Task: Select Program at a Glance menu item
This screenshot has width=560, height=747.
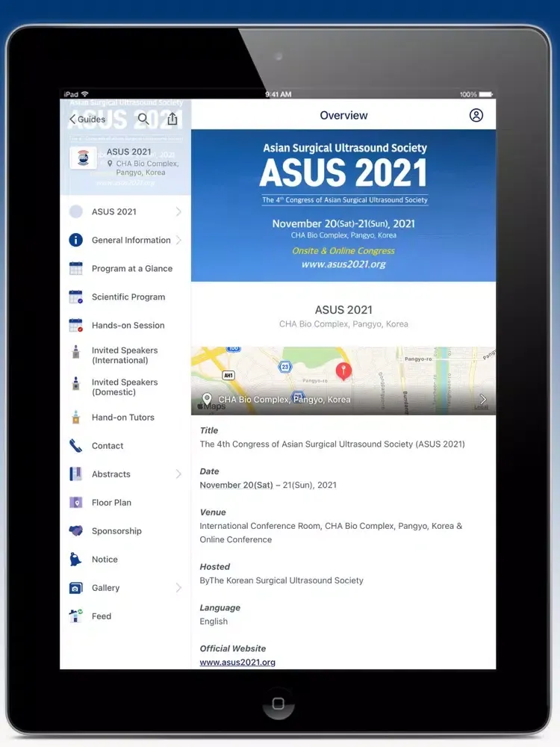Action: coord(125,269)
